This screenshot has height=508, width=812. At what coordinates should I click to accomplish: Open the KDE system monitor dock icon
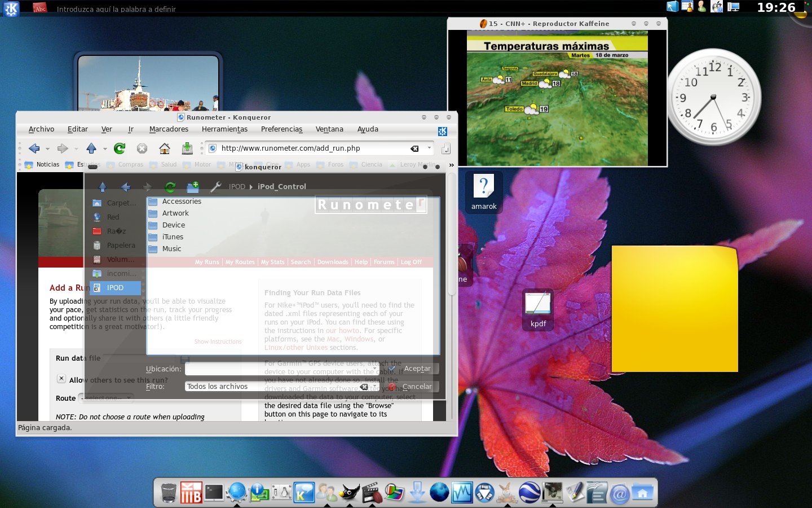coord(462,492)
